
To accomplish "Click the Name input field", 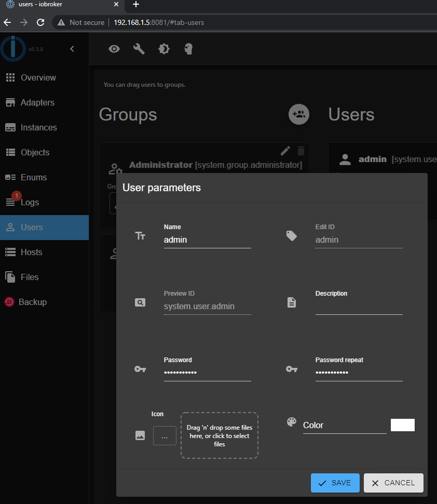I will (x=207, y=240).
